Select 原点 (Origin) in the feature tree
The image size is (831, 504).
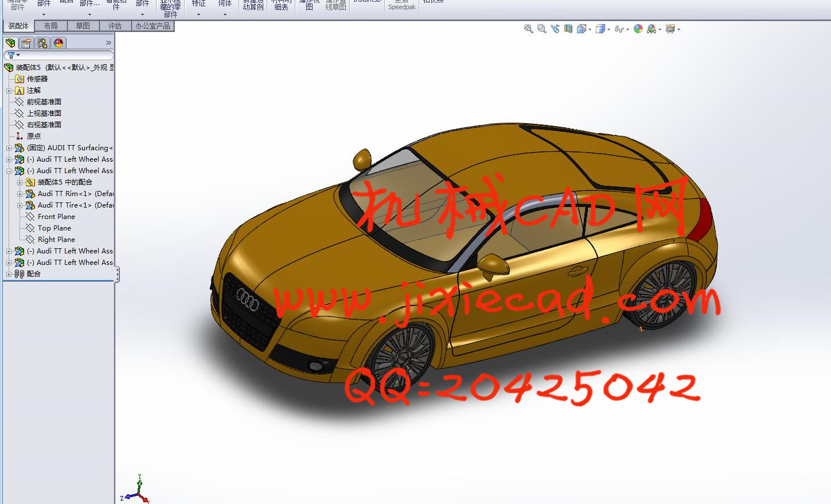(34, 136)
